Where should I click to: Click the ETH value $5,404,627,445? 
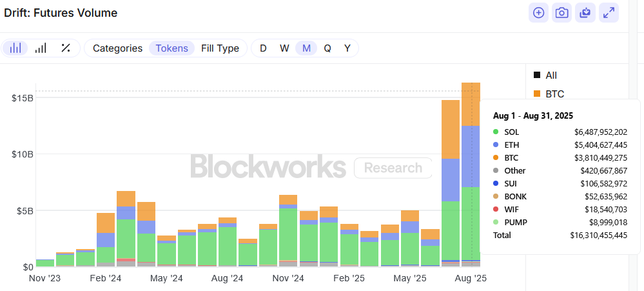click(601, 145)
